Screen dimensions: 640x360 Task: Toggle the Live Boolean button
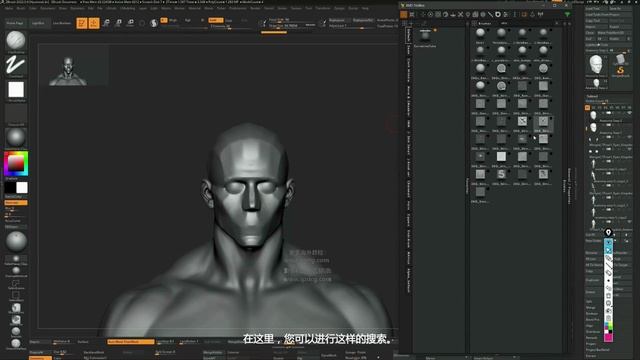[62, 23]
